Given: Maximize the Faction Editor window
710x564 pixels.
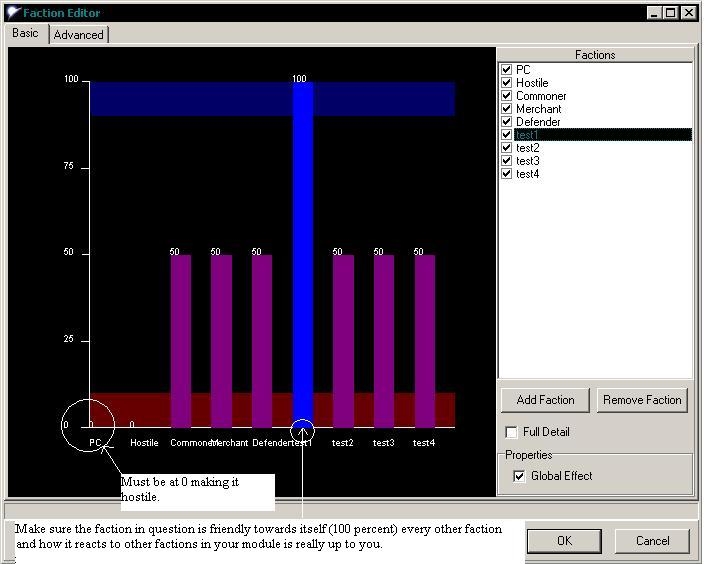Looking at the screenshot, I should [x=671, y=13].
